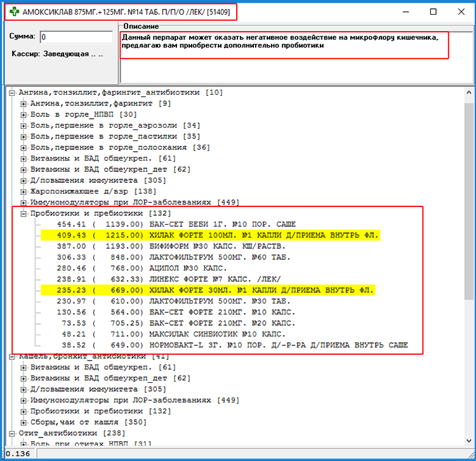Expand the first Ангина,тонзиллит,фарингит [9] node
Viewport: 476px width, 461px height.
point(23,104)
